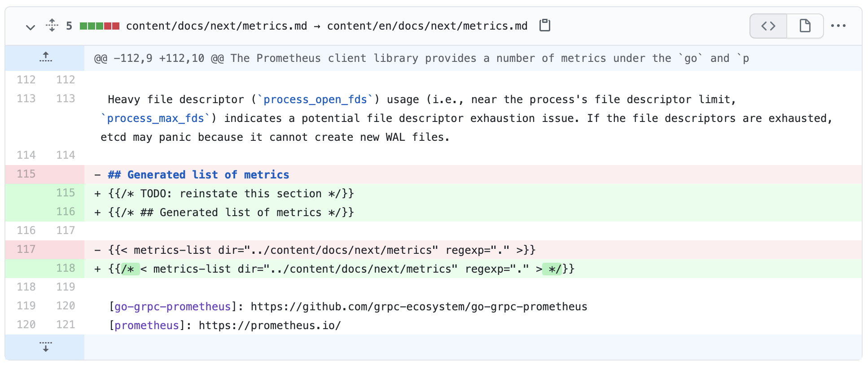
Task: Select old line number 112
Action: (26, 80)
